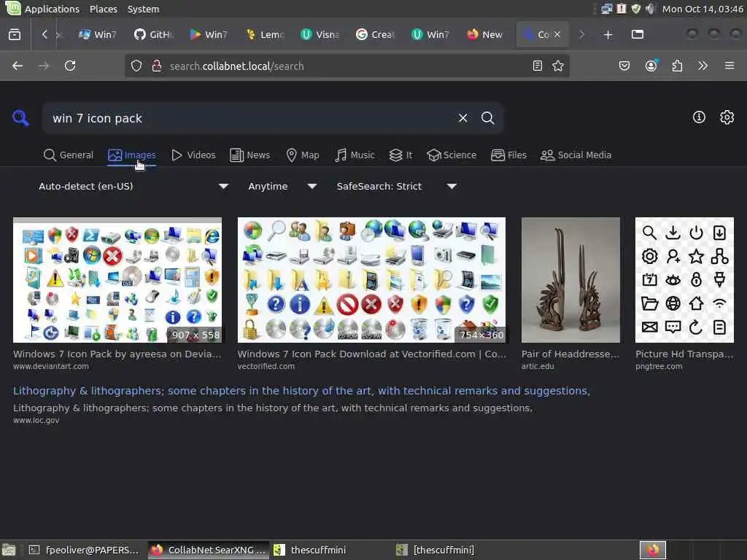The image size is (747, 560).
Task: Click the clock Mon Oct 14, 03:46
Action: pos(703,9)
